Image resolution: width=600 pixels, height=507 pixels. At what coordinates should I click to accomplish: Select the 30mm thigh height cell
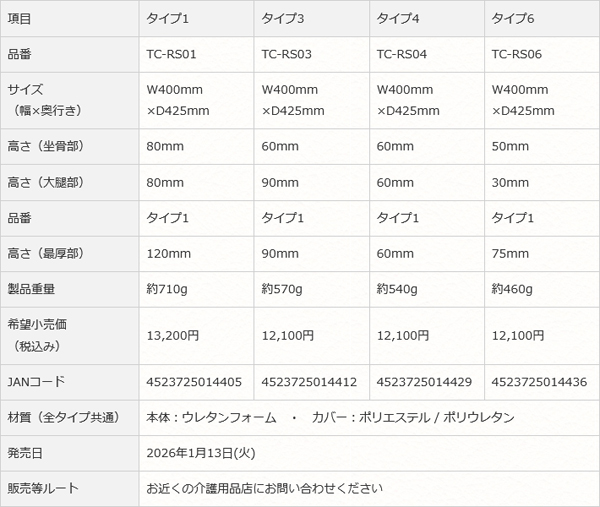510,182
